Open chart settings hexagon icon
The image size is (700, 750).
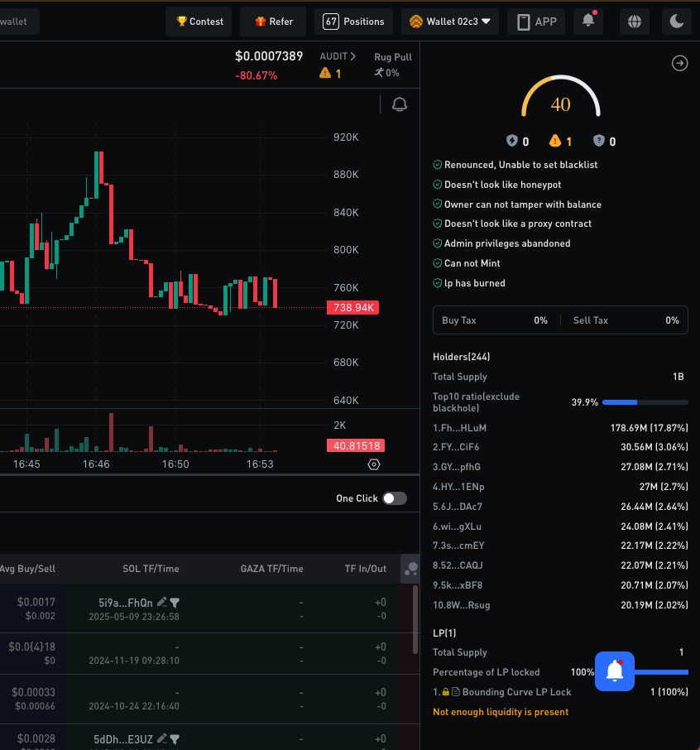[x=374, y=464]
